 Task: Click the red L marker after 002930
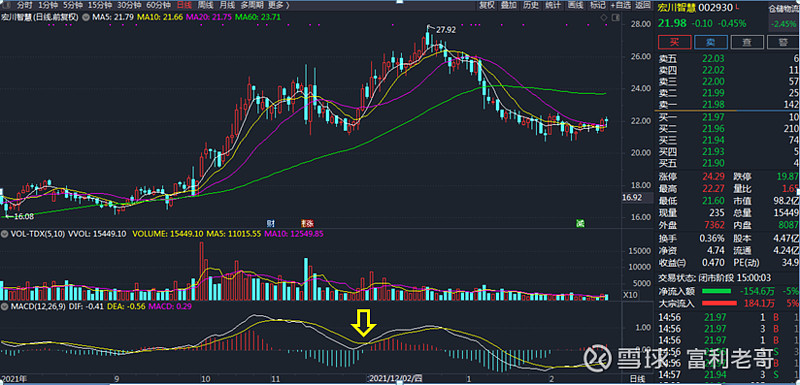point(738,6)
